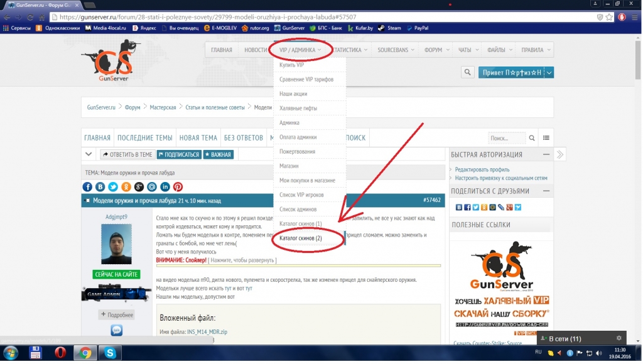Collapse the 'Быстрая авторизация' sidebar block
Image resolution: width=643 pixels, height=364 pixels.
tap(548, 155)
